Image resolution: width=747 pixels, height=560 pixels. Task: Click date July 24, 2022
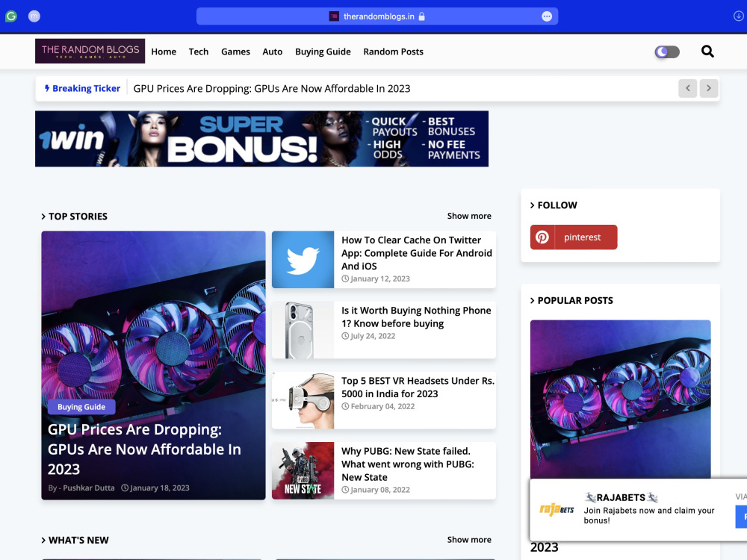373,336
